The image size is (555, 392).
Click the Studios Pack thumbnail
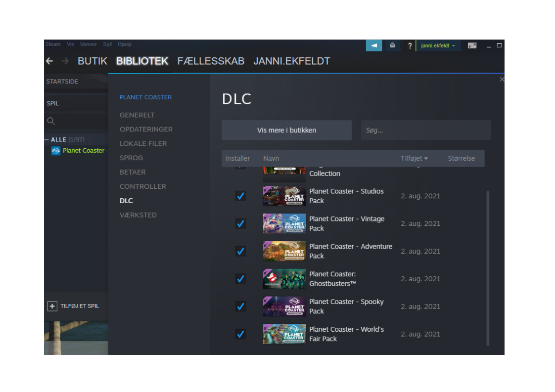click(284, 196)
